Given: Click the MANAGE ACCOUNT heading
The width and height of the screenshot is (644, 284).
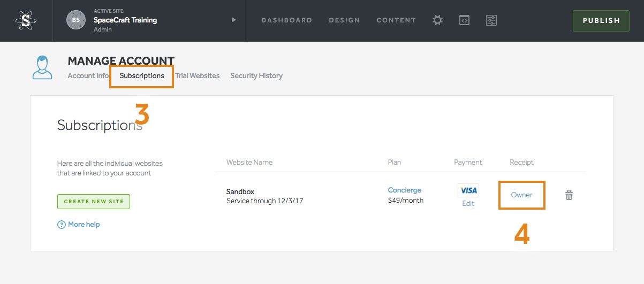Looking at the screenshot, I should 121,61.
